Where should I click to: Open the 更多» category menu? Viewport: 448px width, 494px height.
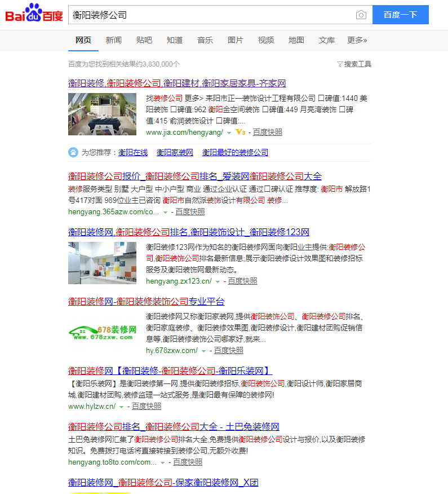pos(357,40)
